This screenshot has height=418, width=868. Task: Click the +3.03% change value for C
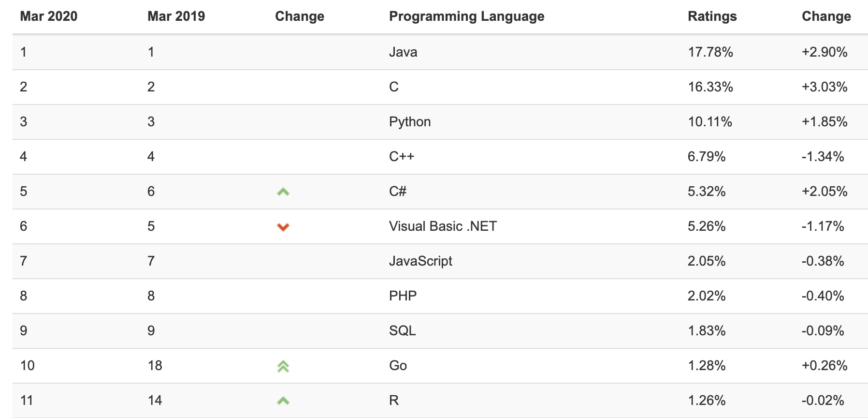tap(825, 87)
